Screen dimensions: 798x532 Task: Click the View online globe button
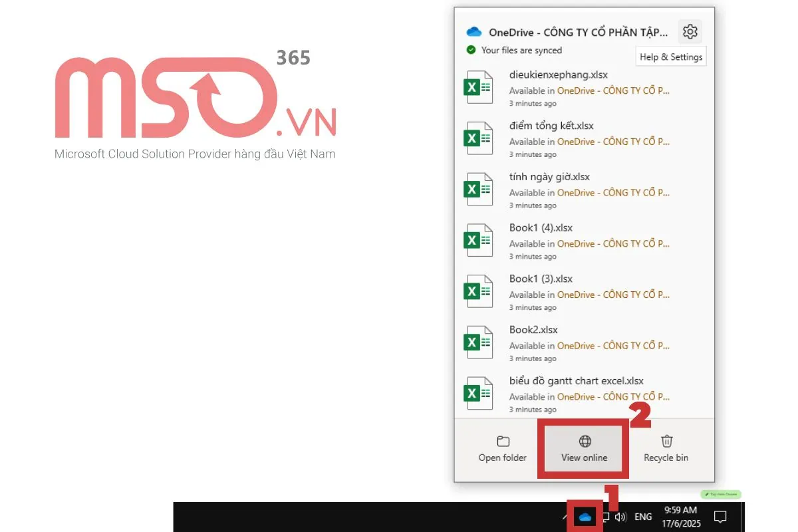585,449
